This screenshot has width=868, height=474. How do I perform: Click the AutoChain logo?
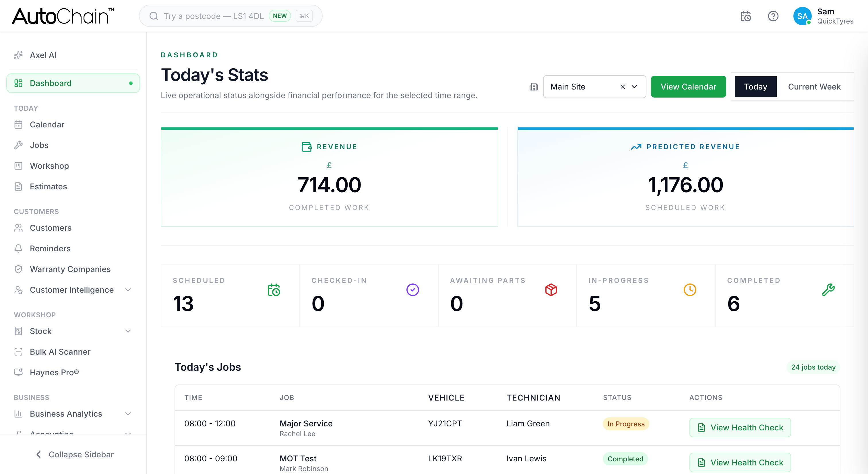click(x=63, y=16)
